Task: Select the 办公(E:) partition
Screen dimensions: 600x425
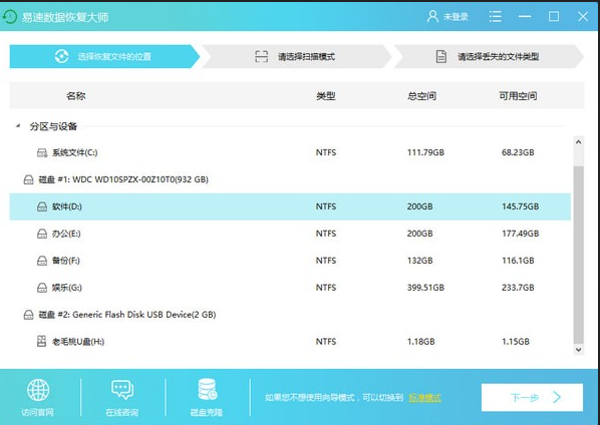Action: coord(290,233)
